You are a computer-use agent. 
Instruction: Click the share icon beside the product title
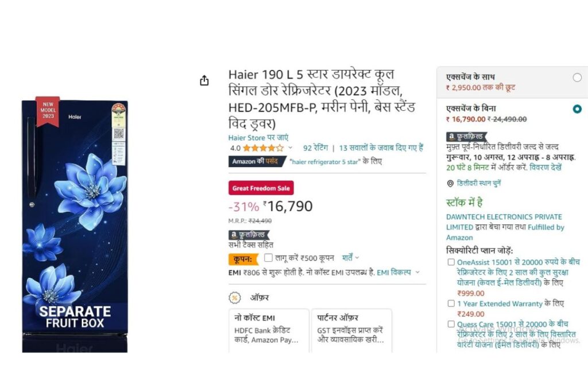pos(204,80)
